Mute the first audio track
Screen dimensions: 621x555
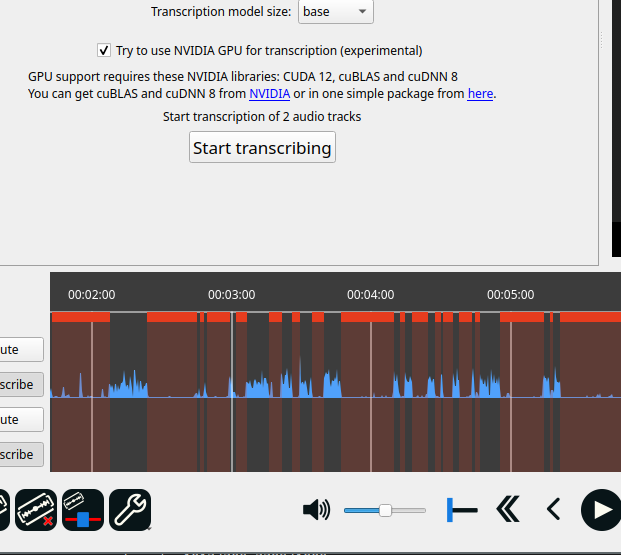click(20, 349)
